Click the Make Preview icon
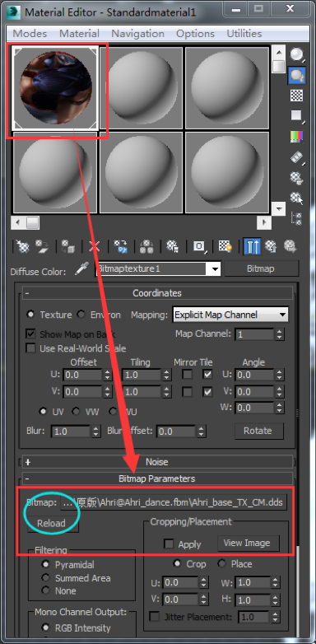The height and width of the screenshot is (644, 316). (x=297, y=157)
